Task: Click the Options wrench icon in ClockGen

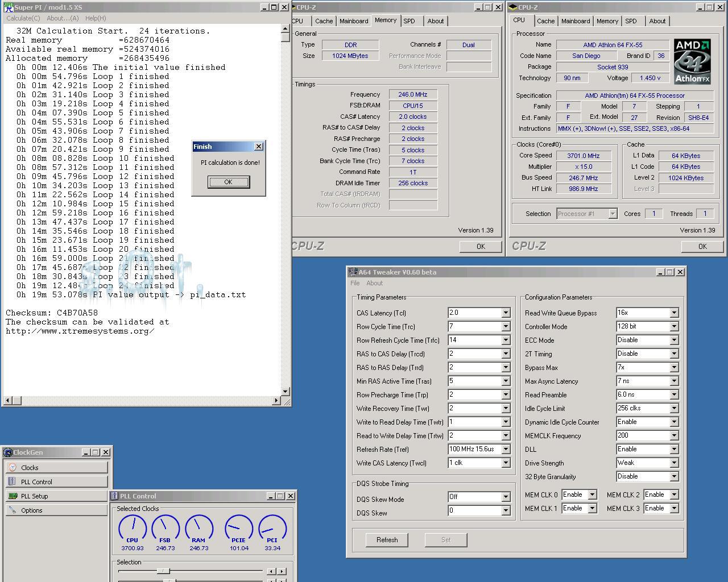Action: pos(13,510)
